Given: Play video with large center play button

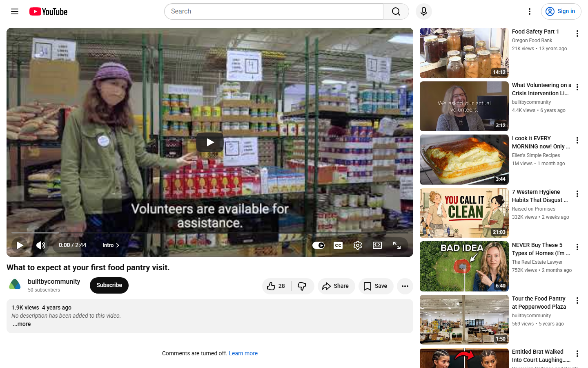Looking at the screenshot, I should tap(210, 142).
